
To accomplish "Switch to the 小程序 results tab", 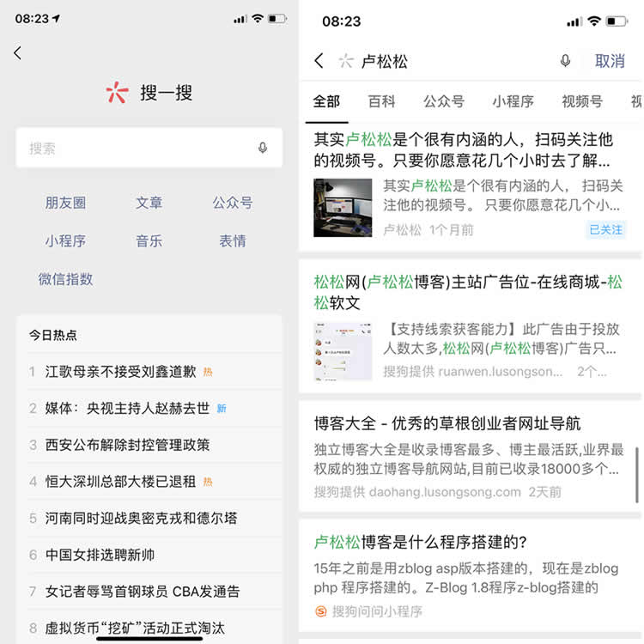I will tap(513, 101).
